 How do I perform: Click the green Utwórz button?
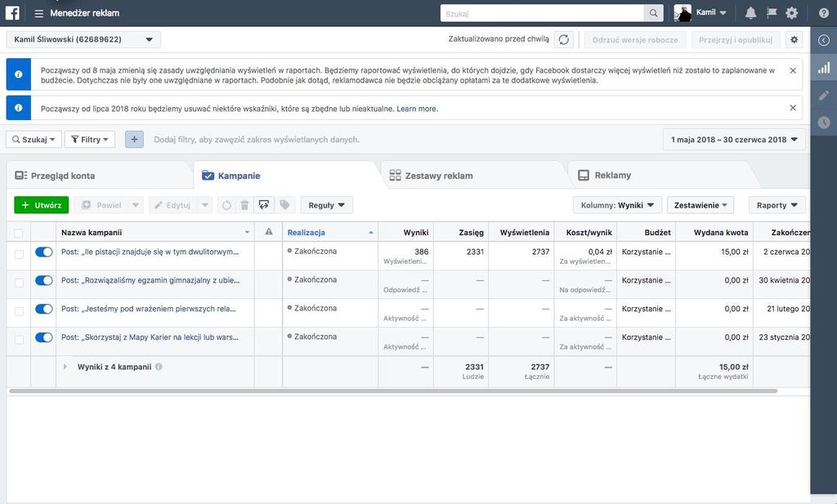(41, 205)
